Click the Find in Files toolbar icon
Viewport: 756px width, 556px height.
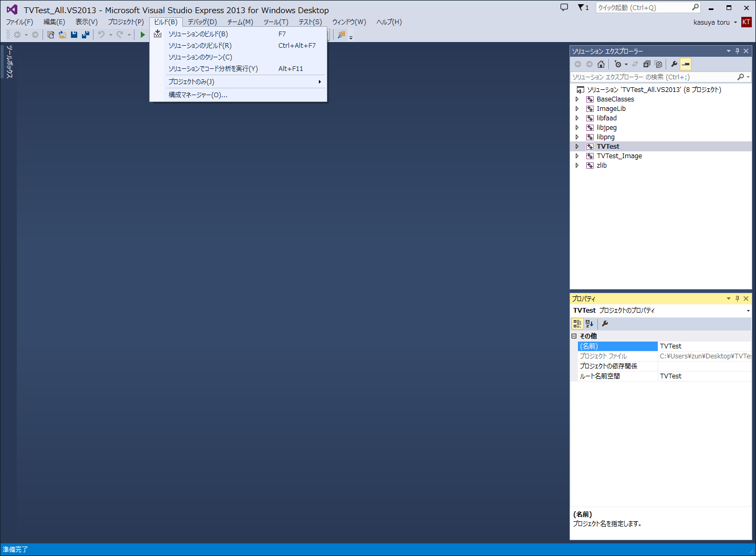(x=341, y=35)
